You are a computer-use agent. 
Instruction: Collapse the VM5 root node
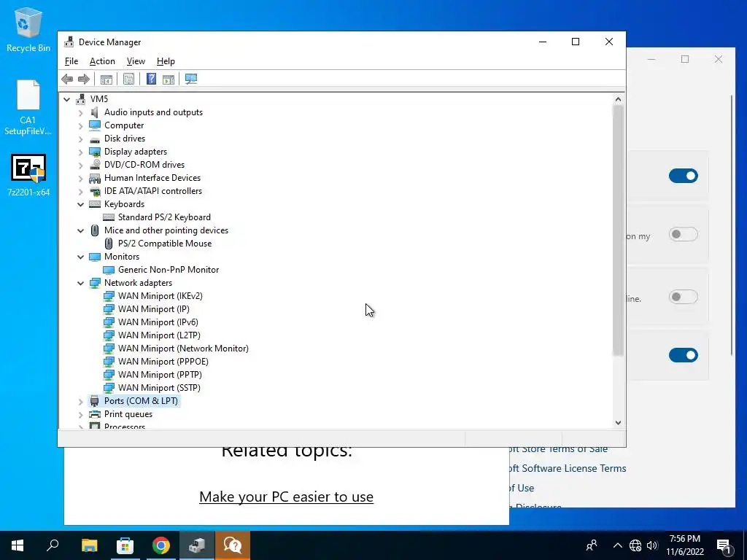click(66, 99)
